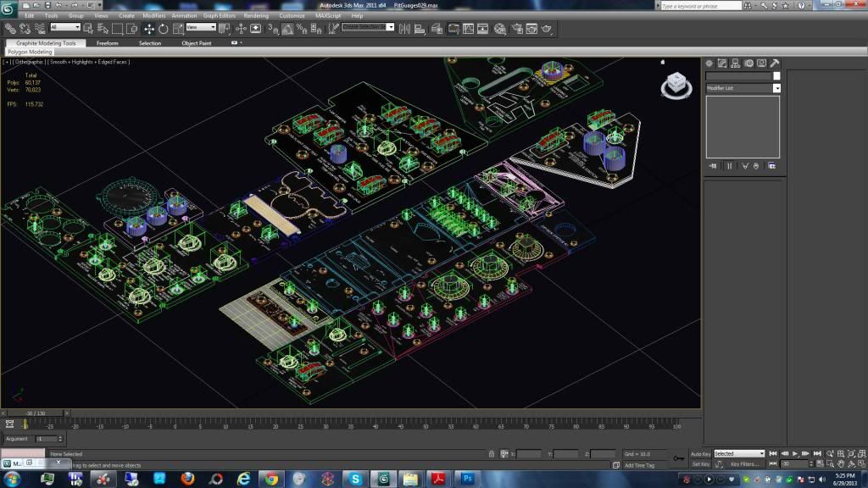Open the Hierarchy panel tab icon
The image size is (868, 488).
click(x=736, y=64)
